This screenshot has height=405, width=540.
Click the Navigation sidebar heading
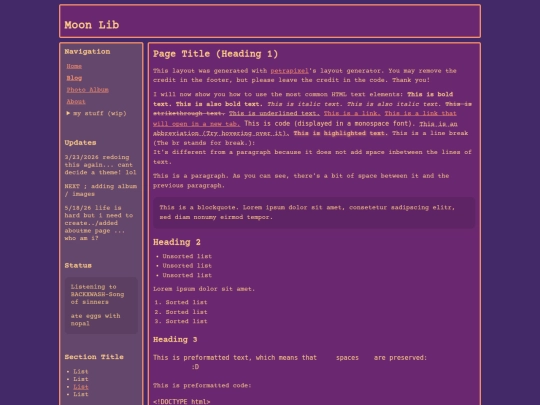click(87, 52)
